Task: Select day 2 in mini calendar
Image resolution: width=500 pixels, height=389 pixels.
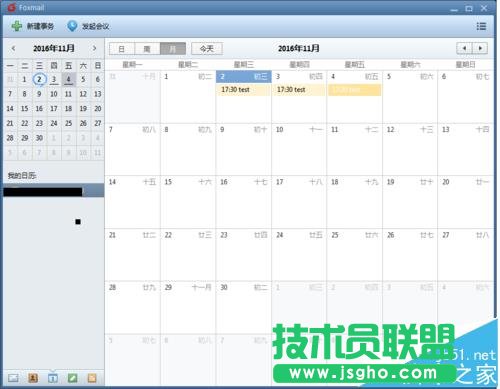Action: coord(39,79)
